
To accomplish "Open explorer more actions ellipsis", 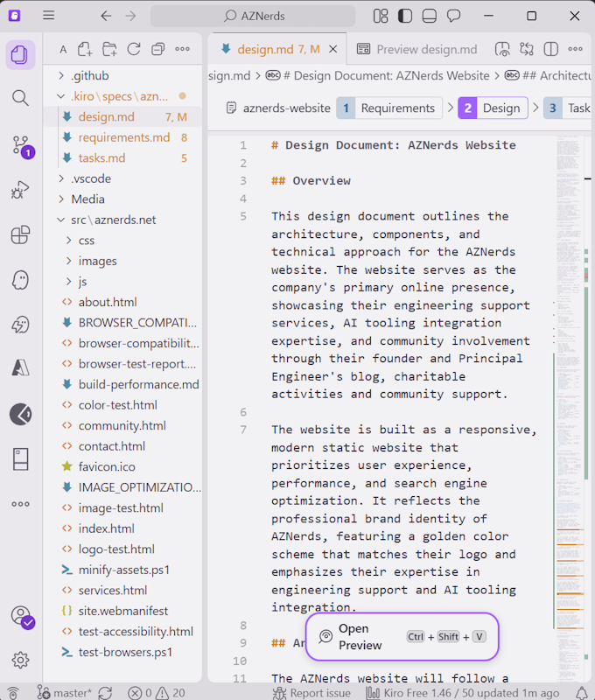I will tap(182, 49).
